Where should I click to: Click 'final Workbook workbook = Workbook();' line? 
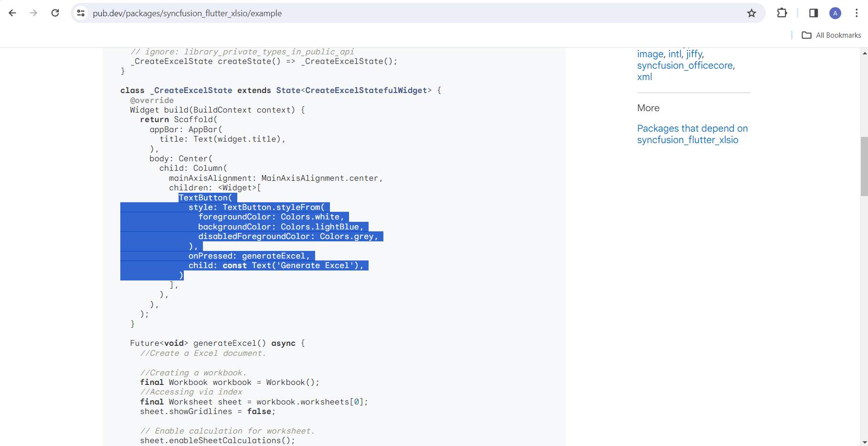pyautogui.click(x=230, y=383)
